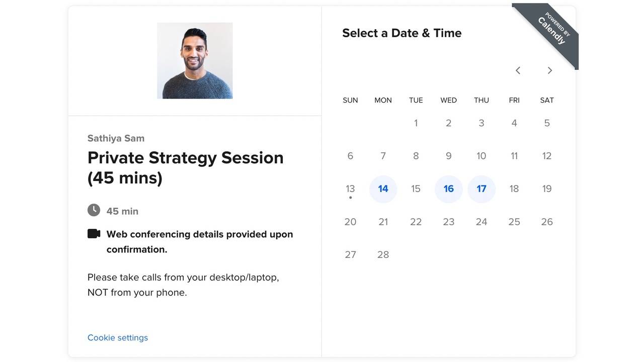Advance to next month arrow
Image resolution: width=644 pixels, height=362 pixels.
pyautogui.click(x=550, y=70)
